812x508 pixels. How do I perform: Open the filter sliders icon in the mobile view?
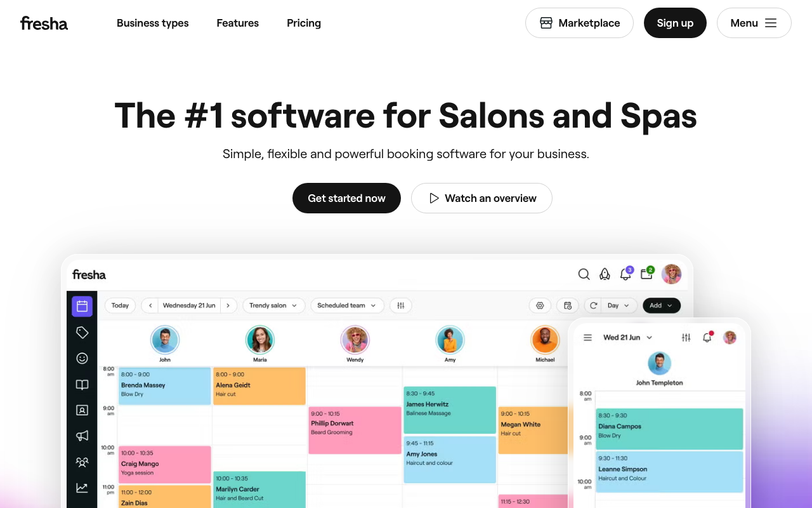pyautogui.click(x=686, y=338)
